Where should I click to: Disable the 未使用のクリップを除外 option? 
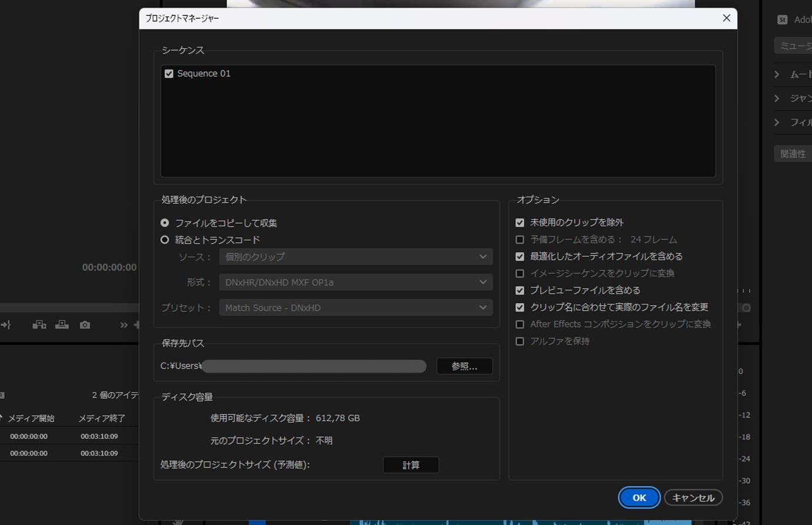[x=520, y=222]
